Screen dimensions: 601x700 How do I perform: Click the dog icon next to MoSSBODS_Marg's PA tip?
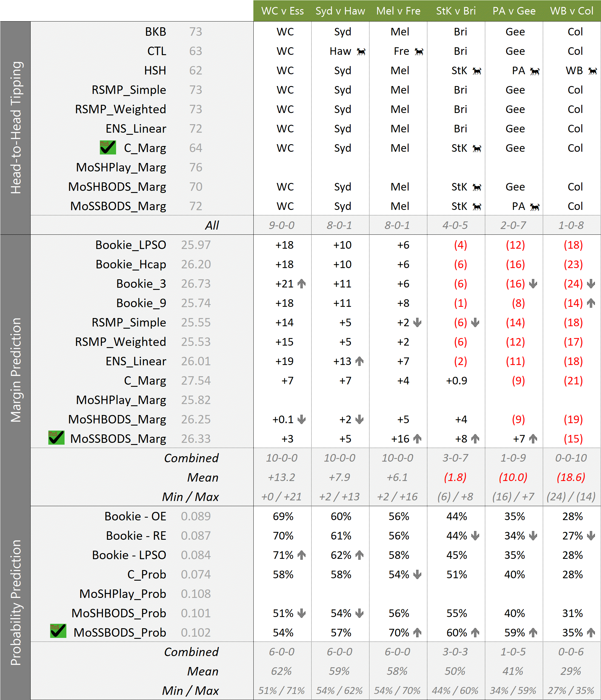click(534, 207)
